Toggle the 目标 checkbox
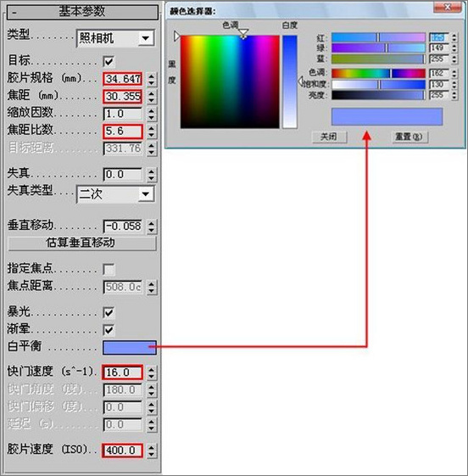Viewport: 468px width, 476px height. (109, 61)
